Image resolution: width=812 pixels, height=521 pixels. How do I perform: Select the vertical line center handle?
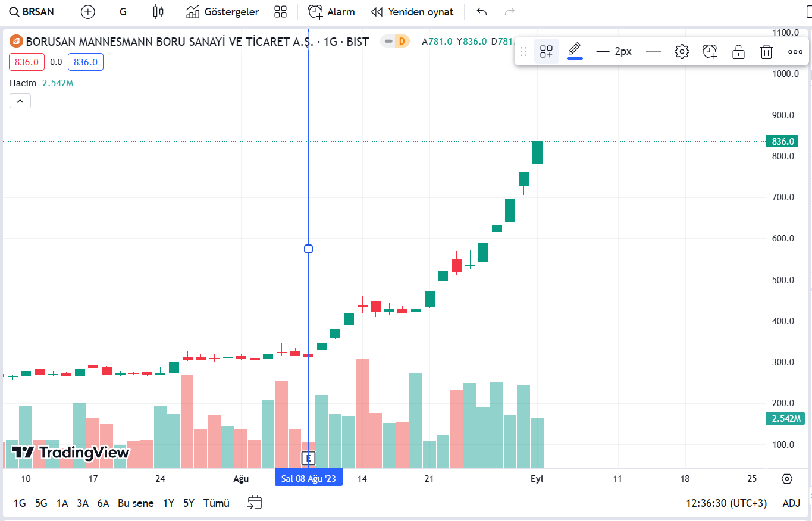click(x=308, y=249)
